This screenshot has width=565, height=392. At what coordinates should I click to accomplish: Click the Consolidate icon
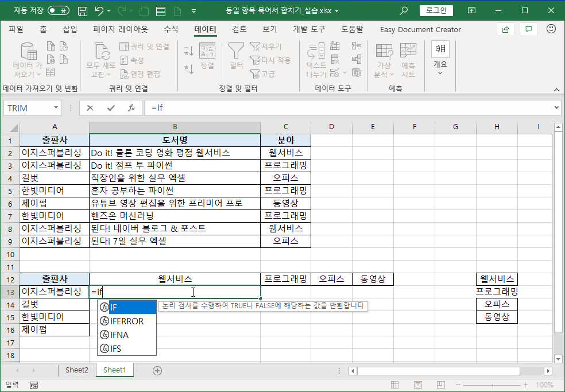tap(357, 46)
